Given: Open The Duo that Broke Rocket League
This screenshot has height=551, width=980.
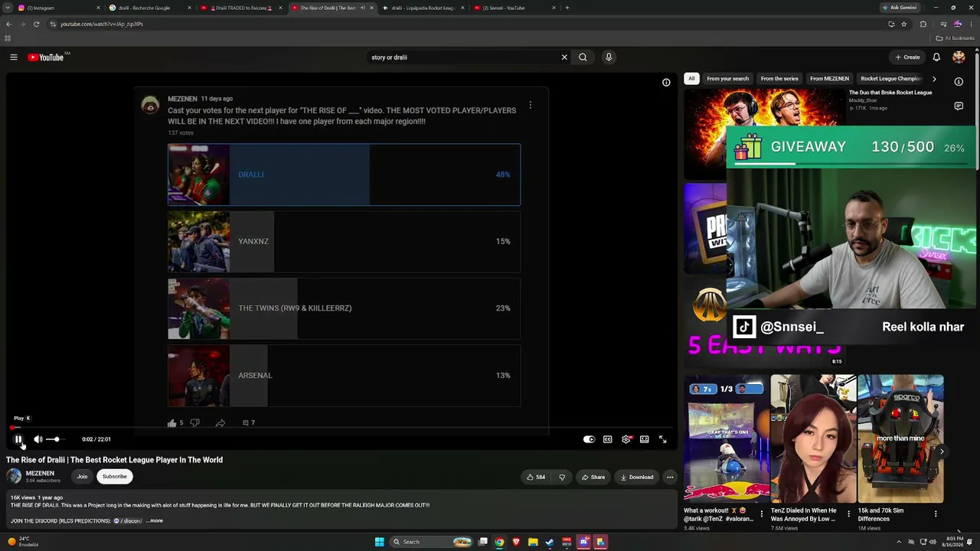Looking at the screenshot, I should coord(890,93).
